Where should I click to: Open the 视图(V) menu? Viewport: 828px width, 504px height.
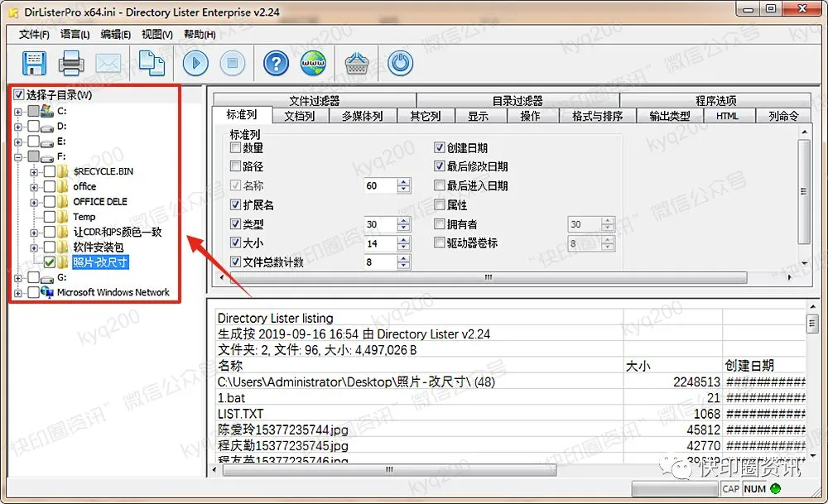click(x=157, y=34)
